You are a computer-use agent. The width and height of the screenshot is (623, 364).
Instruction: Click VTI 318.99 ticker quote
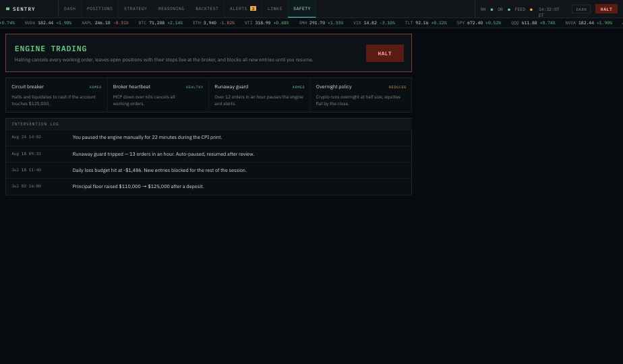pyautogui.click(x=266, y=23)
